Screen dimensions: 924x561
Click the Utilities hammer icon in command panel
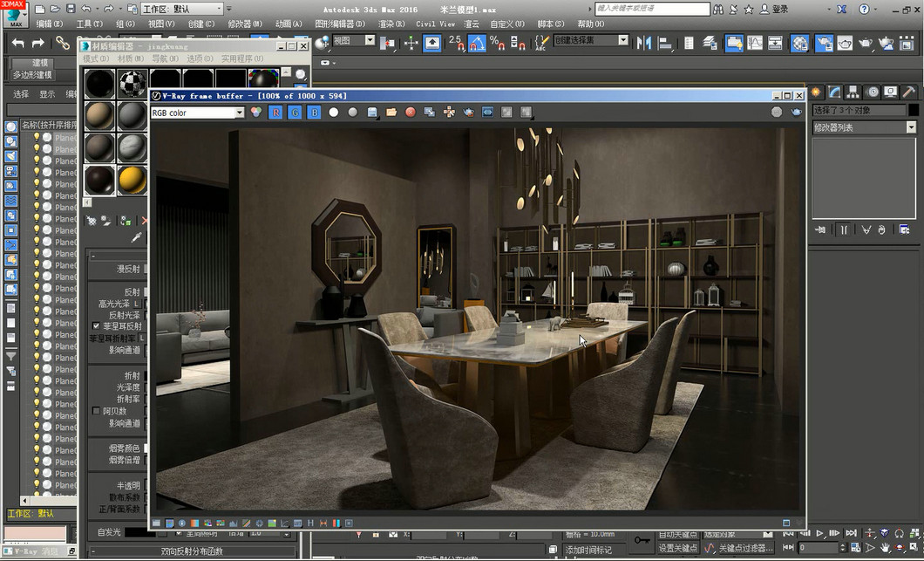pos(908,92)
